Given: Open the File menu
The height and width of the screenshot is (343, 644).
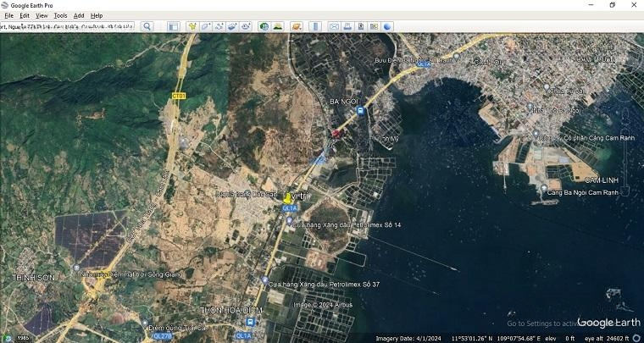Looking at the screenshot, I should click(9, 15).
